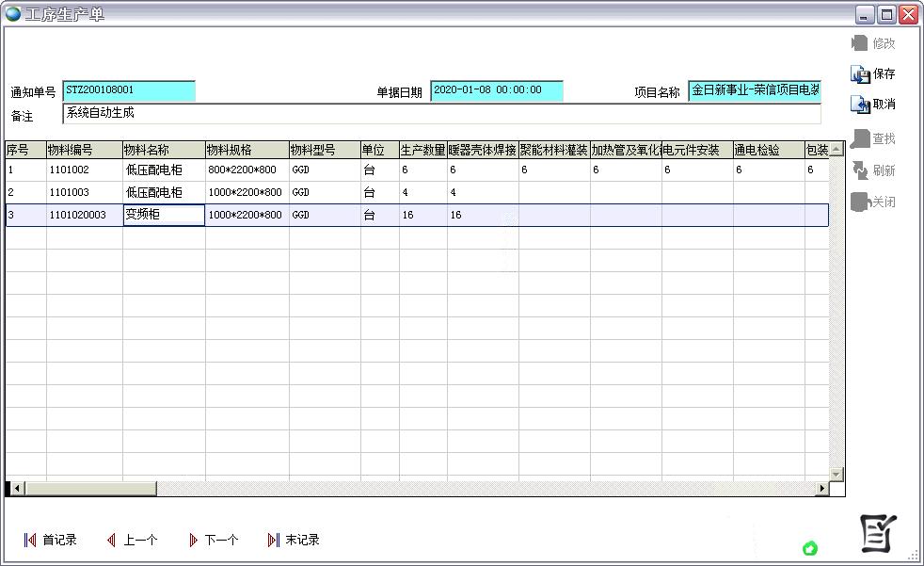Image resolution: width=924 pixels, height=566 pixels.
Task: Click the remarks field 系统自动生成
Action: tap(440, 114)
